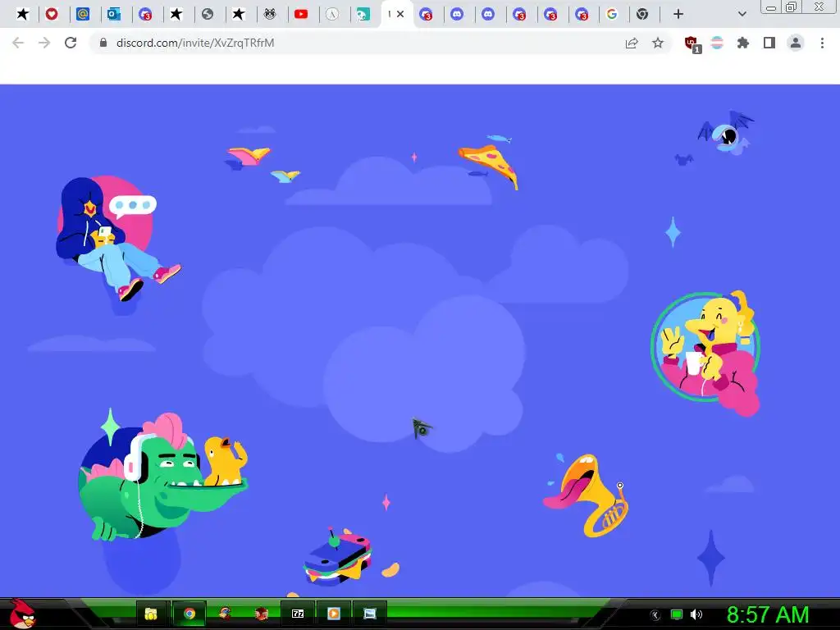
Task: Switch to the YouTube tab
Action: [301, 14]
